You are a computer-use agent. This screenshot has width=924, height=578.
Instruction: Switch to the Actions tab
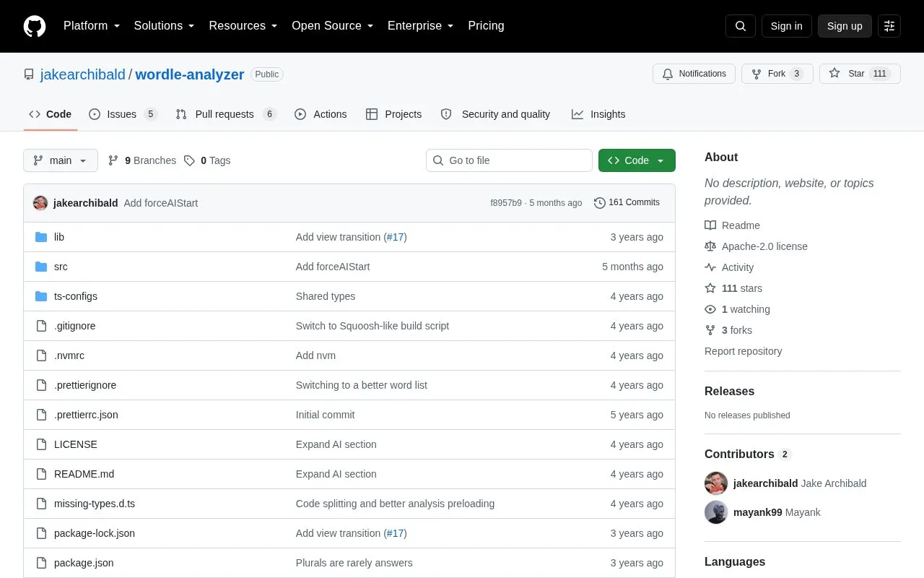[x=321, y=114]
